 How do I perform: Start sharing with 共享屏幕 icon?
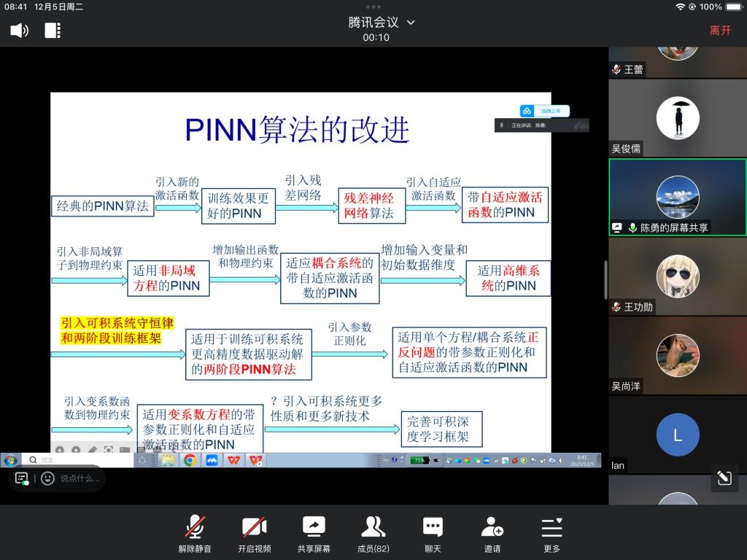314,533
